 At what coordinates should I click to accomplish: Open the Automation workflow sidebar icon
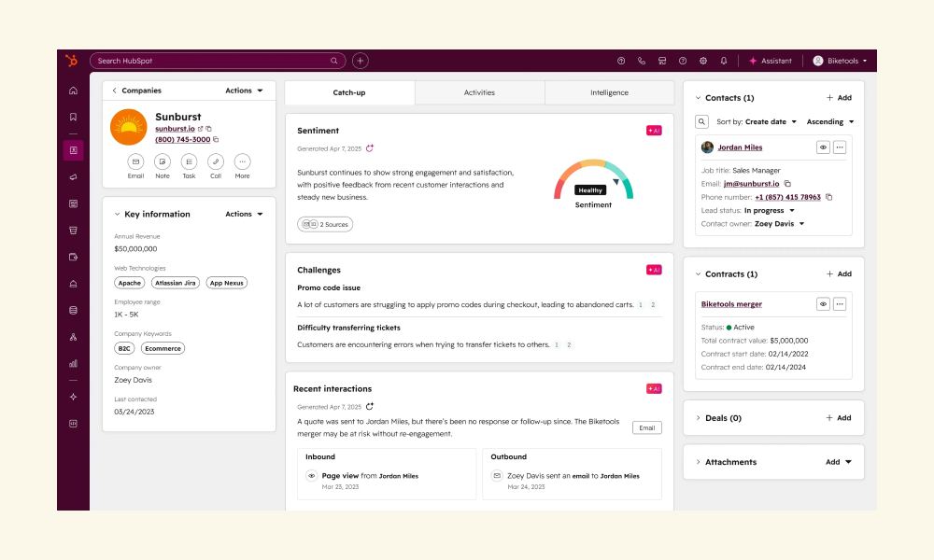[73, 337]
